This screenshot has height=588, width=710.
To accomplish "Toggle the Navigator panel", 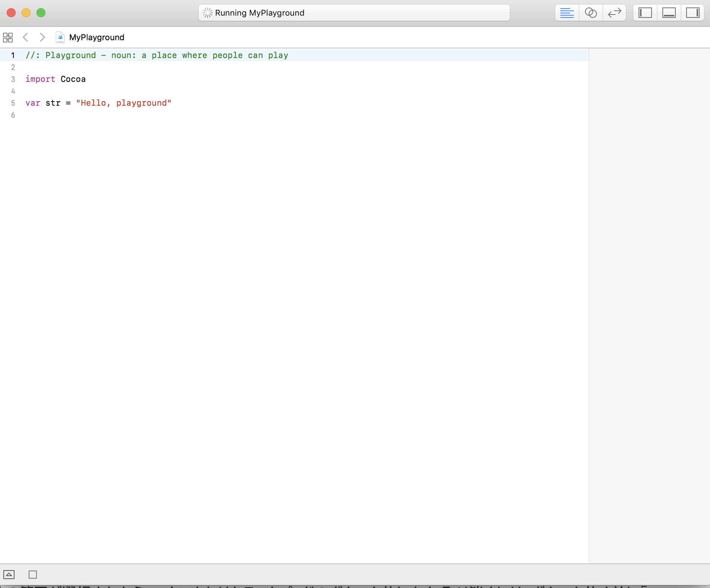I will click(x=645, y=13).
